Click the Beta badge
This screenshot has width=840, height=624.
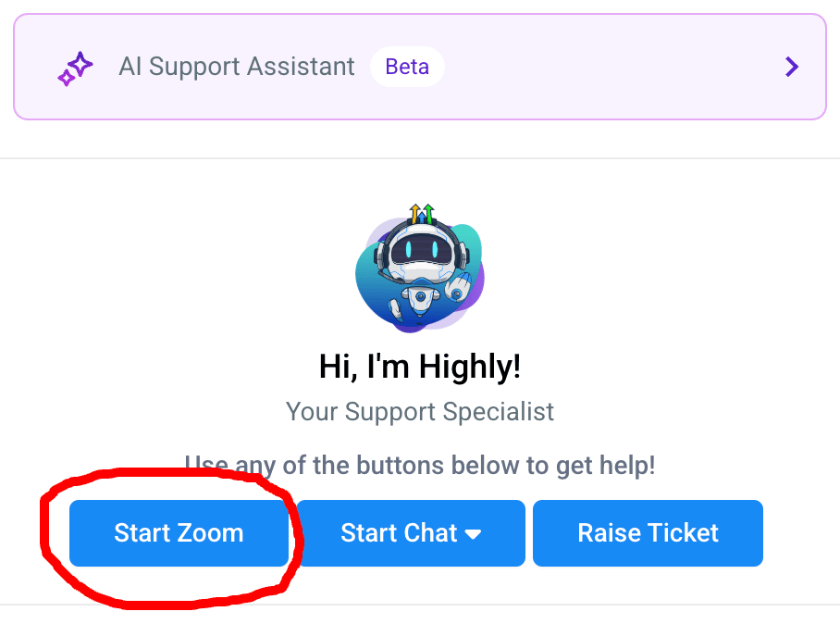click(x=407, y=67)
